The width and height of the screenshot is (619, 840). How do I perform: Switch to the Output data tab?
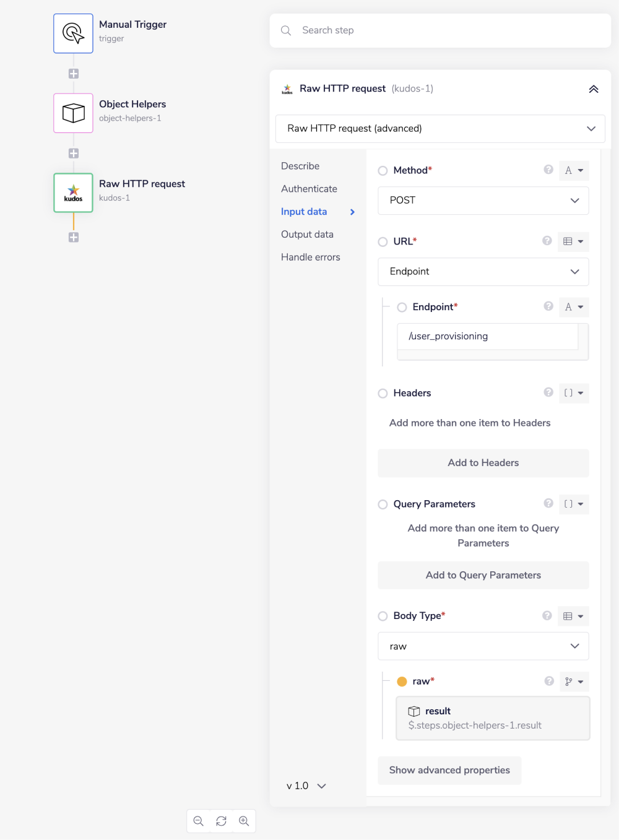307,234
